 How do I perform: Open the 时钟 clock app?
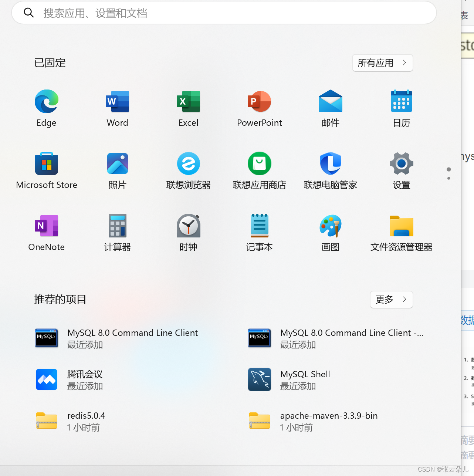(x=189, y=226)
